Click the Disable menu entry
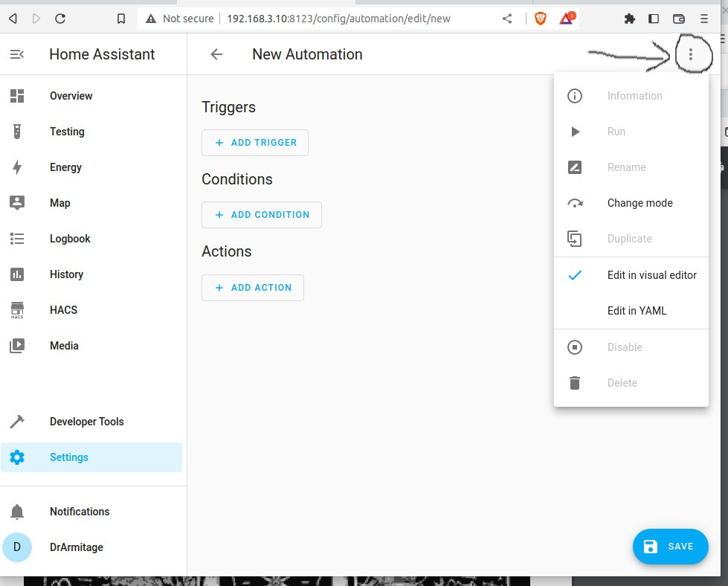This screenshot has width=728, height=586. pos(631,347)
